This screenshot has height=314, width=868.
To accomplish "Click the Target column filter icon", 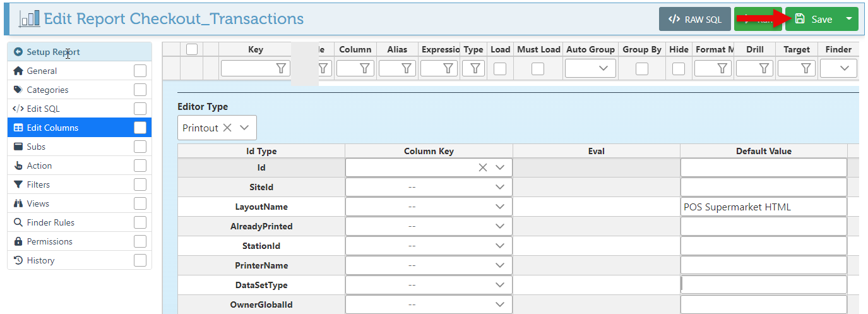I will point(806,68).
